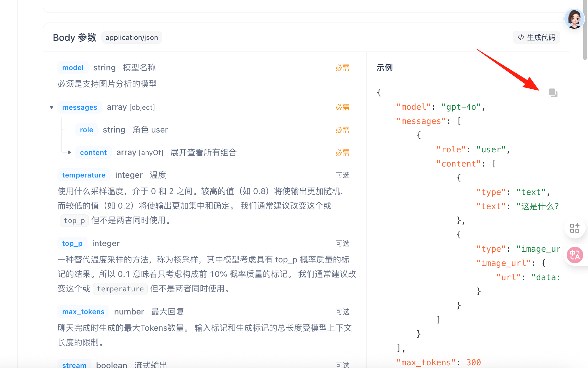Copy the example JSON with the copy icon
The image size is (588, 368).
click(553, 93)
